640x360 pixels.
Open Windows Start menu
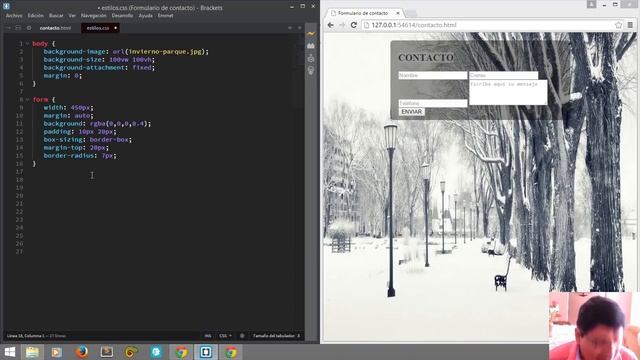9,352
